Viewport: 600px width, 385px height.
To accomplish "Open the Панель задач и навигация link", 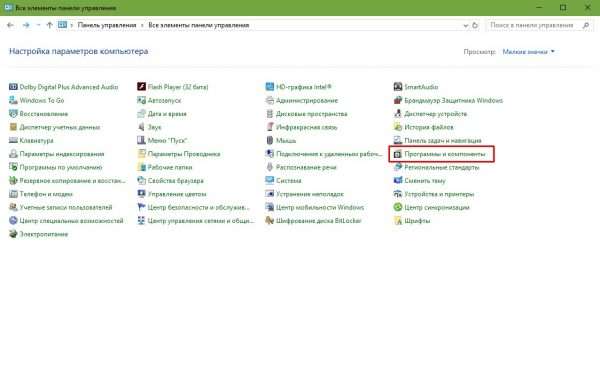I will pyautogui.click(x=443, y=140).
